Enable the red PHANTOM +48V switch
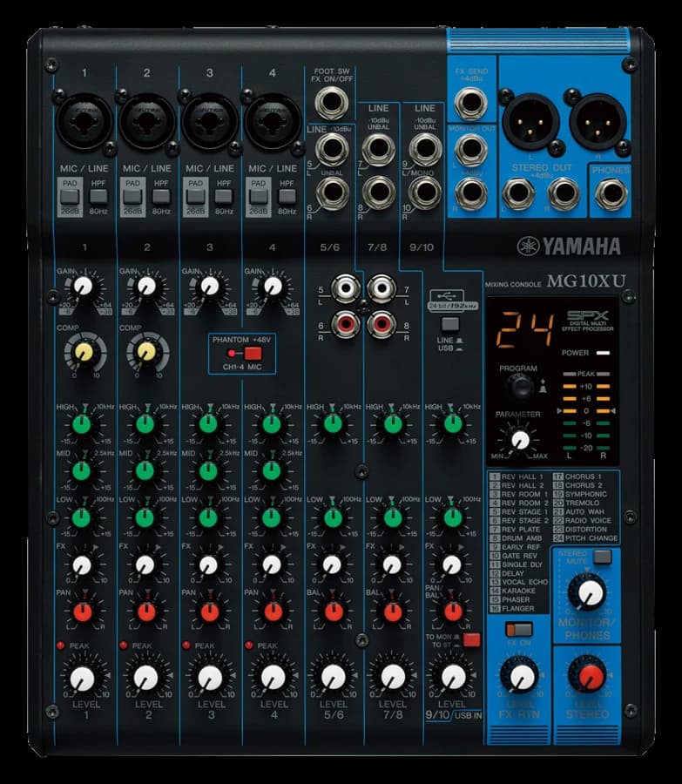The height and width of the screenshot is (784, 682). 253,354
